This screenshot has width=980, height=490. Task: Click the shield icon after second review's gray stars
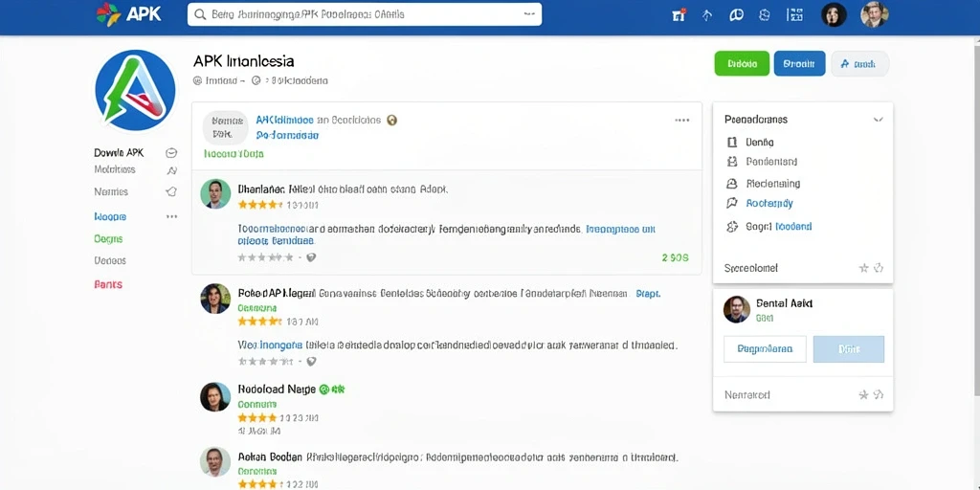(x=311, y=361)
